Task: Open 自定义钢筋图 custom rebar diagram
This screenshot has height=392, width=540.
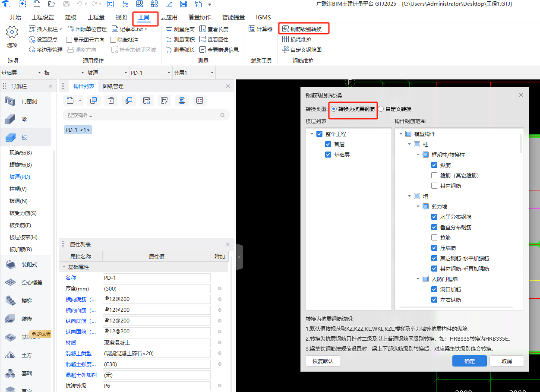Action: (302, 50)
